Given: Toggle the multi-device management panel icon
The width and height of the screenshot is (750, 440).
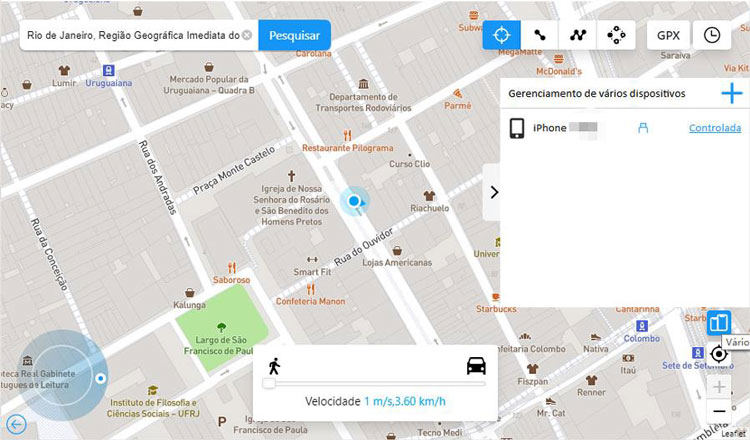Looking at the screenshot, I should tap(719, 323).
